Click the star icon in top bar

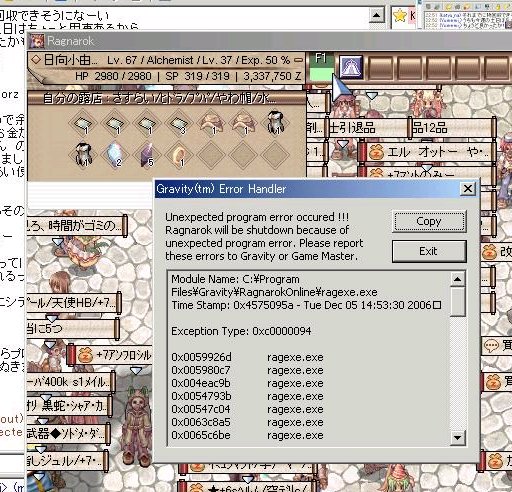tap(399, 15)
